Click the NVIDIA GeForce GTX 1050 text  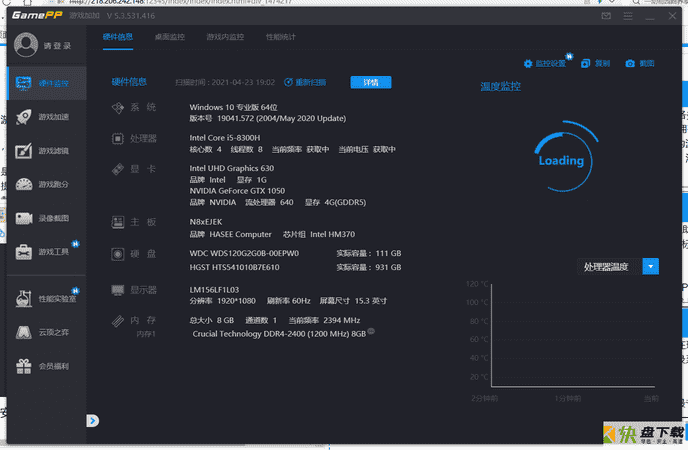[237, 191]
